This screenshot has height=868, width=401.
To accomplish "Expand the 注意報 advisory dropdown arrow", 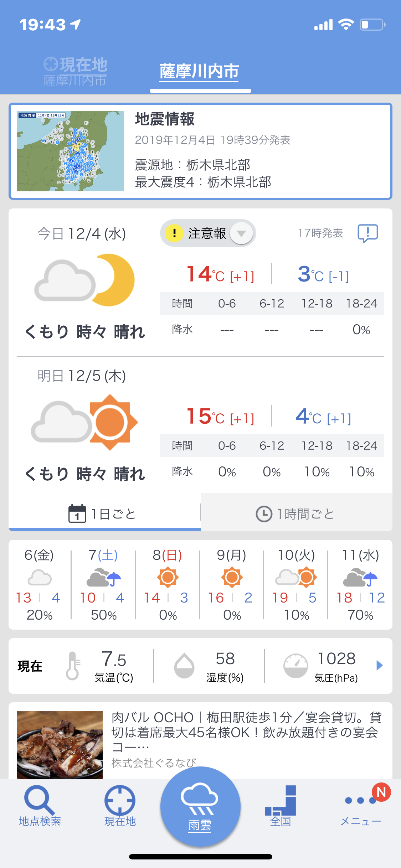I will (x=241, y=233).
